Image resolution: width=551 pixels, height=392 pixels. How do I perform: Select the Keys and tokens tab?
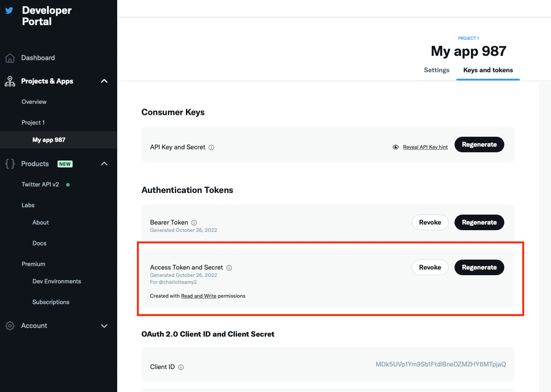[488, 70]
